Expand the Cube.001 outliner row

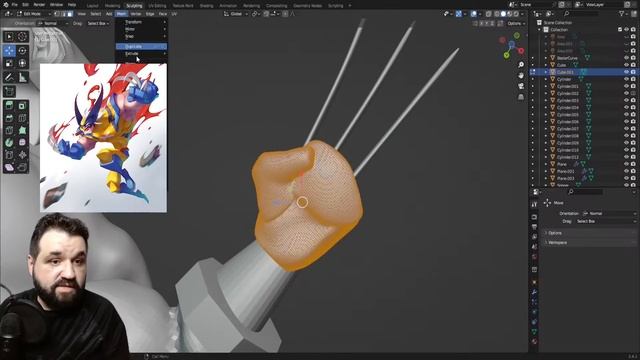[x=546, y=72]
